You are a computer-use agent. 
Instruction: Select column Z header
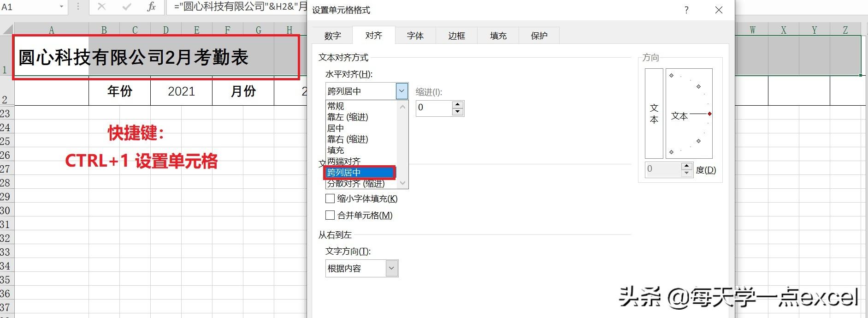tap(845, 30)
